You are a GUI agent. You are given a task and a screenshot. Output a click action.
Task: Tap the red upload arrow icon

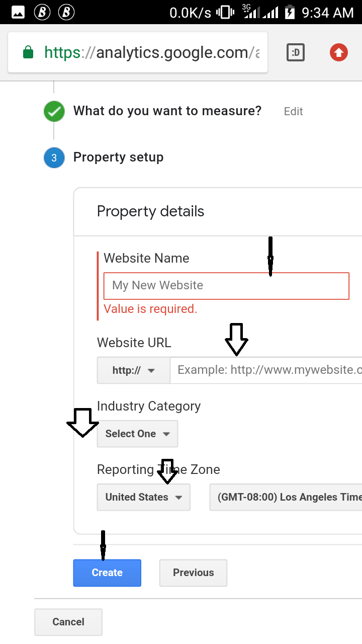coord(339,52)
